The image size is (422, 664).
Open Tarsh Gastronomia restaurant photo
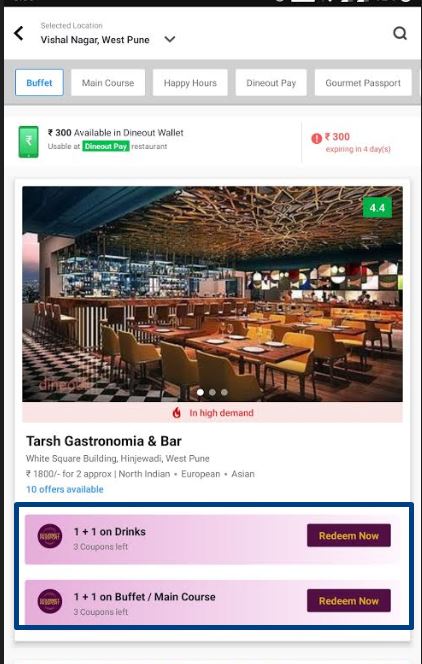(x=212, y=294)
